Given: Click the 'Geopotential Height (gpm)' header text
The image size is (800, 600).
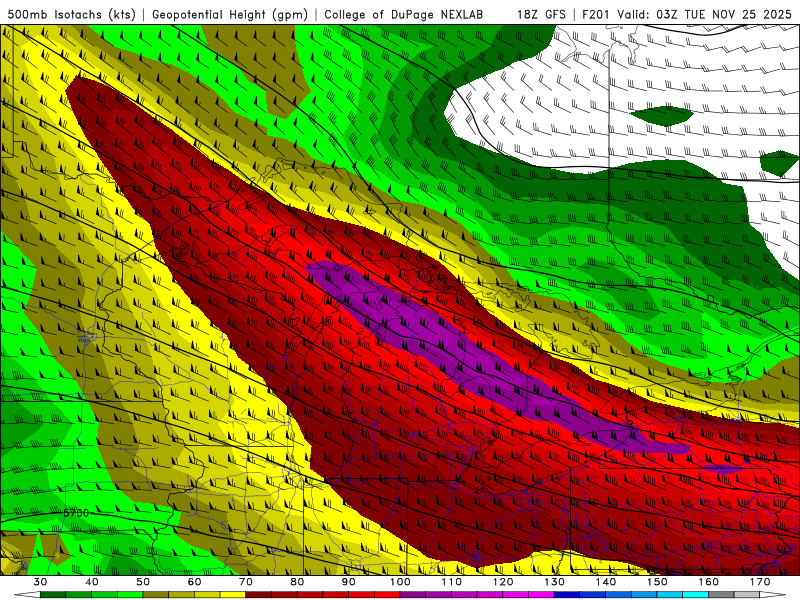Looking at the screenshot, I should point(230,14).
